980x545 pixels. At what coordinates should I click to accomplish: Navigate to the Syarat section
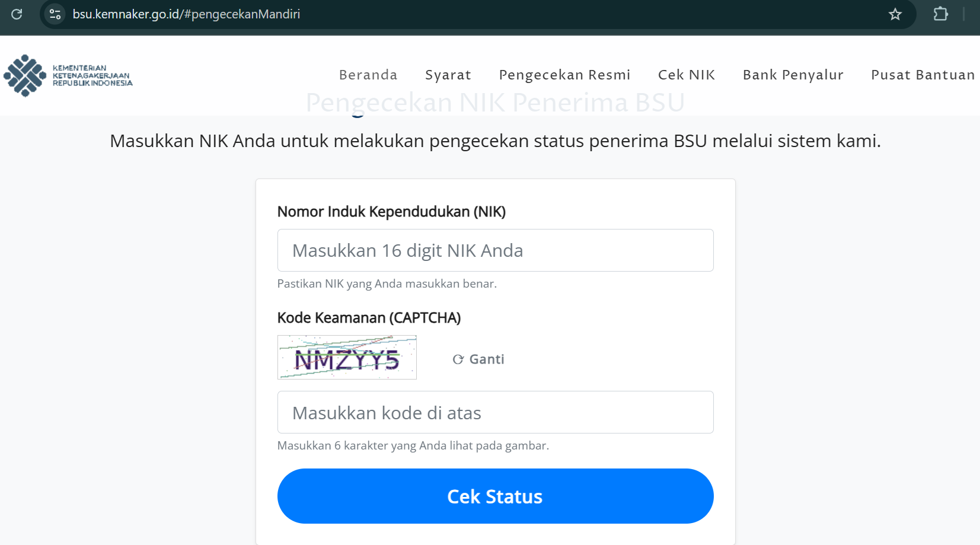click(448, 75)
